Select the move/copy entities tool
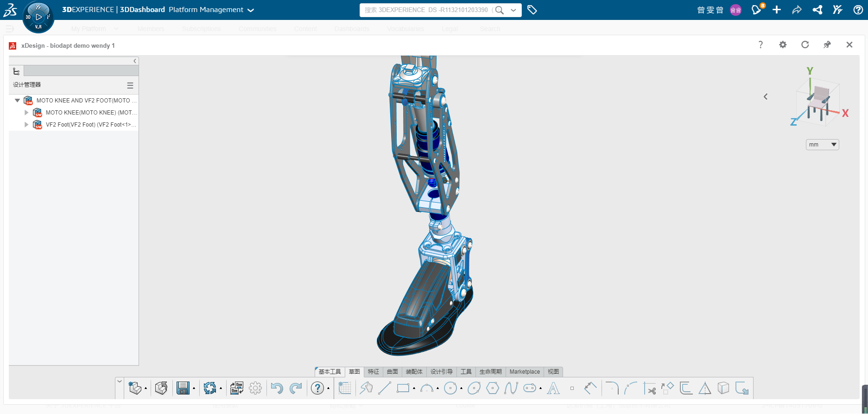868x414 pixels. point(667,388)
